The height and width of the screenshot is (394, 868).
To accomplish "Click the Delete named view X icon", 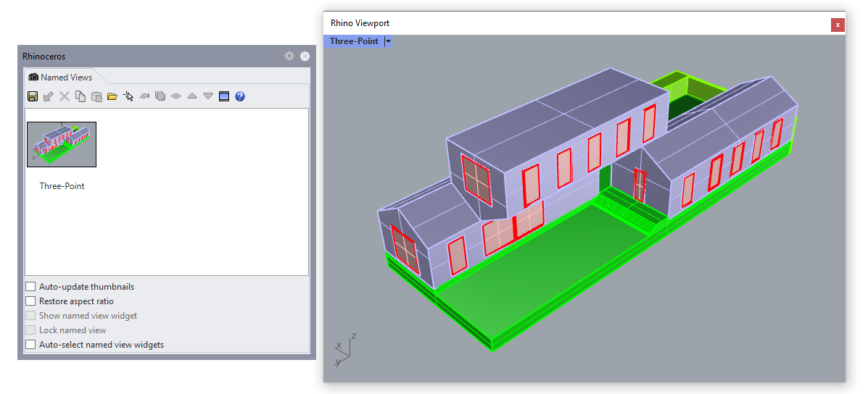I will tap(65, 96).
